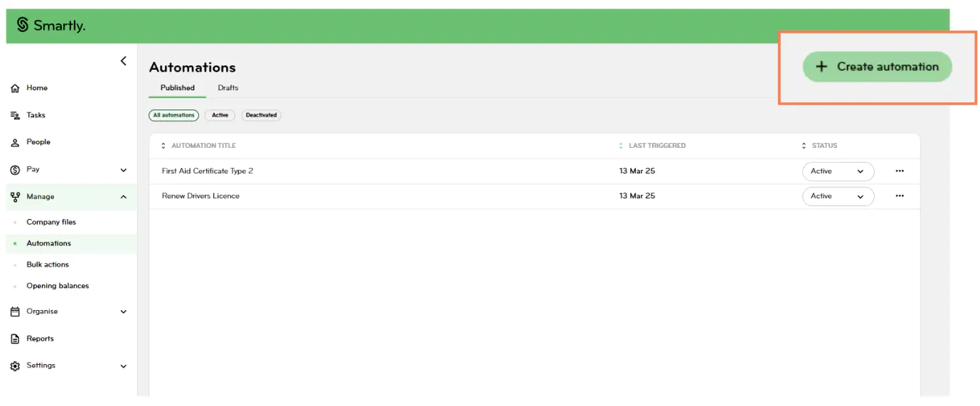Click AUTOMATION TITLE column header
Screen dimensions: 980x406
(x=203, y=146)
